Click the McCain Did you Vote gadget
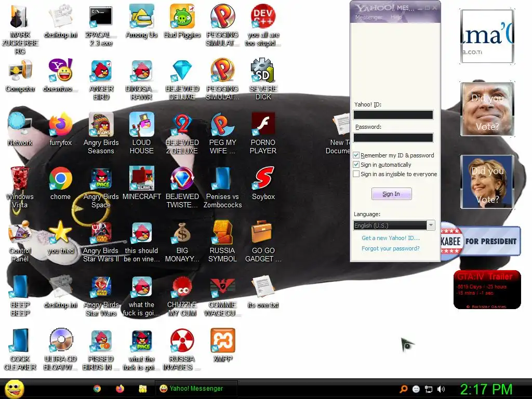The width and height of the screenshot is (532, 399). tap(487, 109)
